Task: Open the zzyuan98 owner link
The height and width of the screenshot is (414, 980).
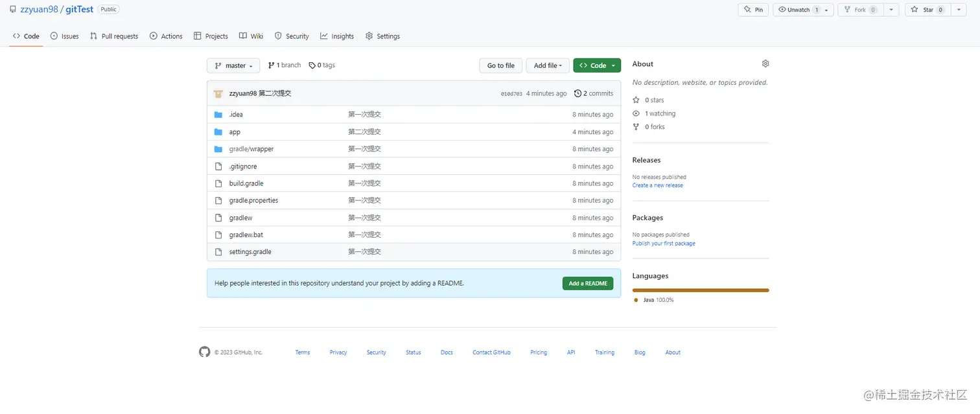Action: point(39,10)
